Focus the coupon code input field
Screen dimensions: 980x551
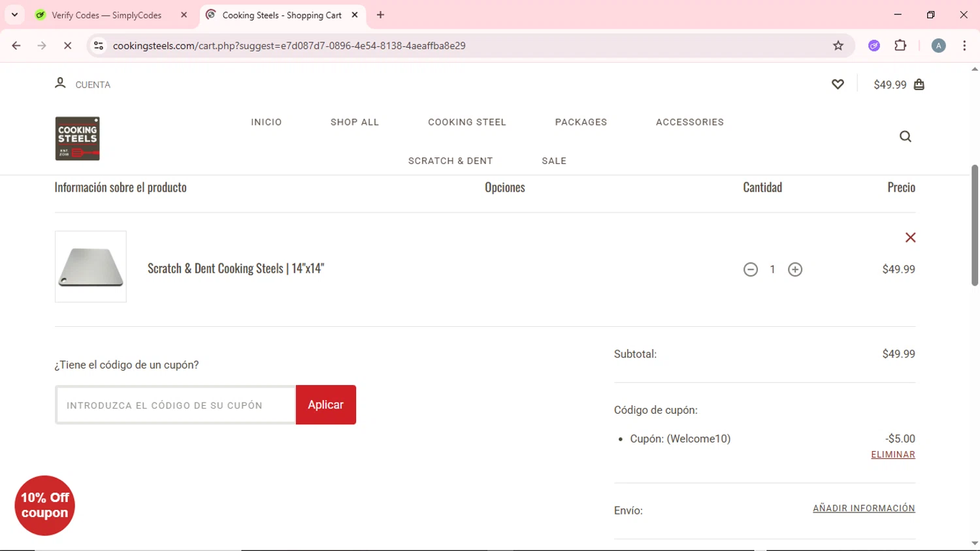pyautogui.click(x=176, y=405)
